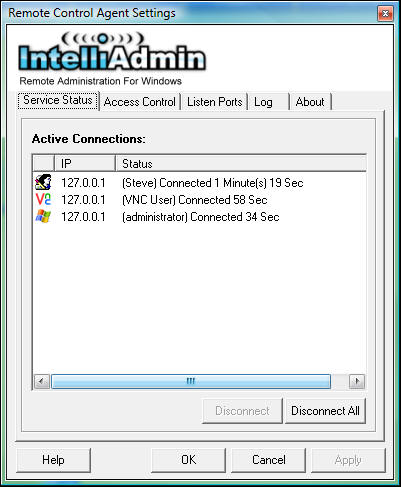401x487 pixels.
Task: Click the VNC User connection icon
Action: point(43,199)
